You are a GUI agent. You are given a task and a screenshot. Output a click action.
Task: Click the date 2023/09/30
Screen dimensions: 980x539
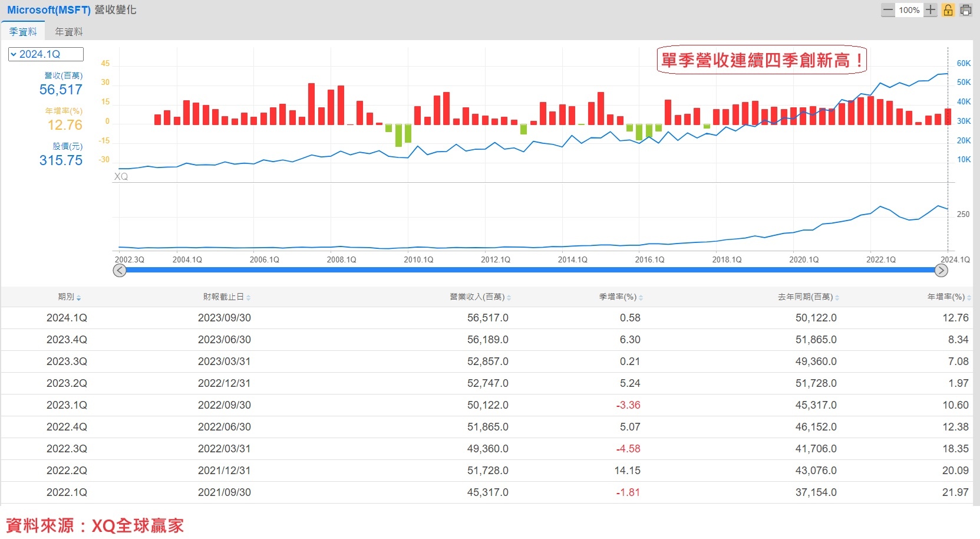click(x=225, y=318)
